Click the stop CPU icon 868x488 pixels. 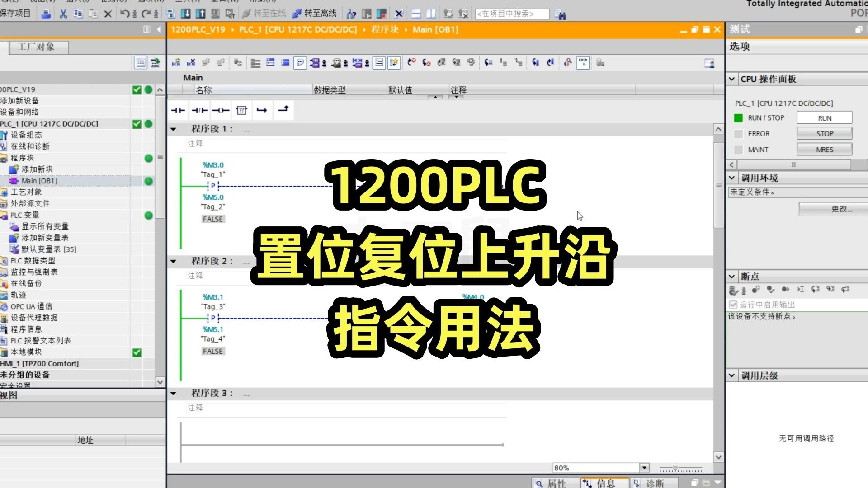(x=382, y=14)
